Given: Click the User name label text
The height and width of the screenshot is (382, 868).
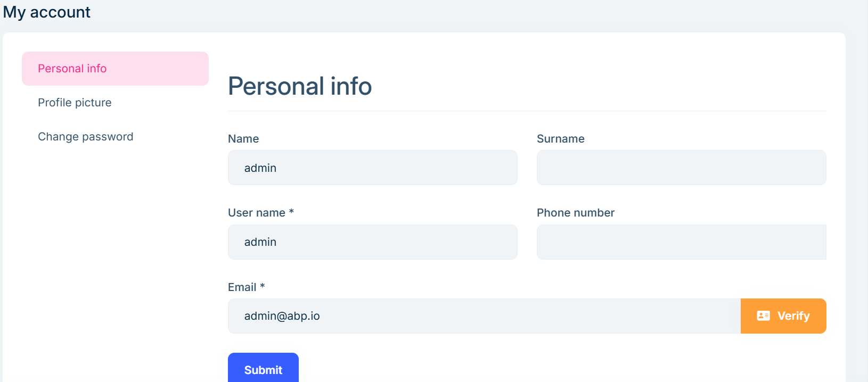Looking at the screenshot, I should pyautogui.click(x=257, y=213).
